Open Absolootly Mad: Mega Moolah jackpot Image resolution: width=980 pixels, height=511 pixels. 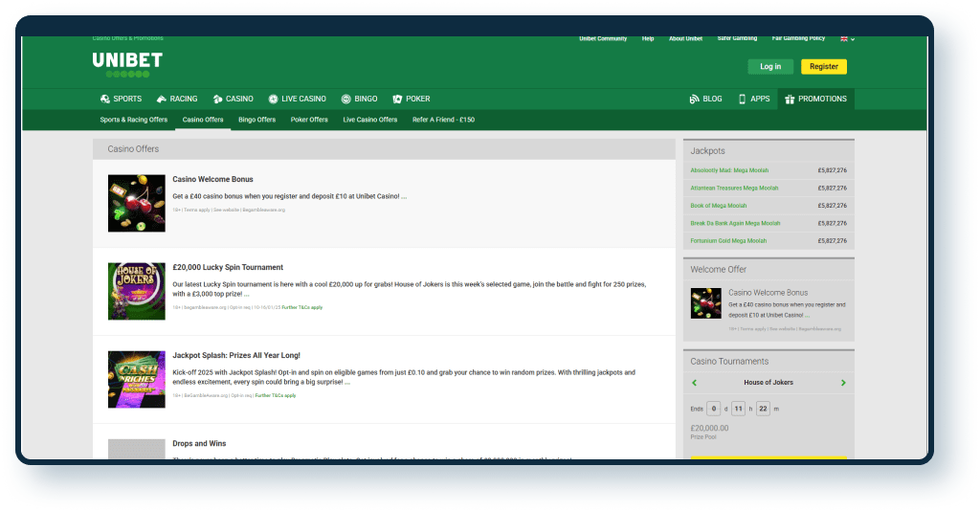point(729,170)
